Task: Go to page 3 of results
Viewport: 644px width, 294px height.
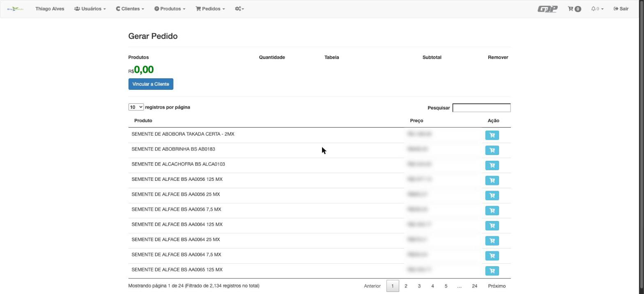Action: [x=419, y=286]
